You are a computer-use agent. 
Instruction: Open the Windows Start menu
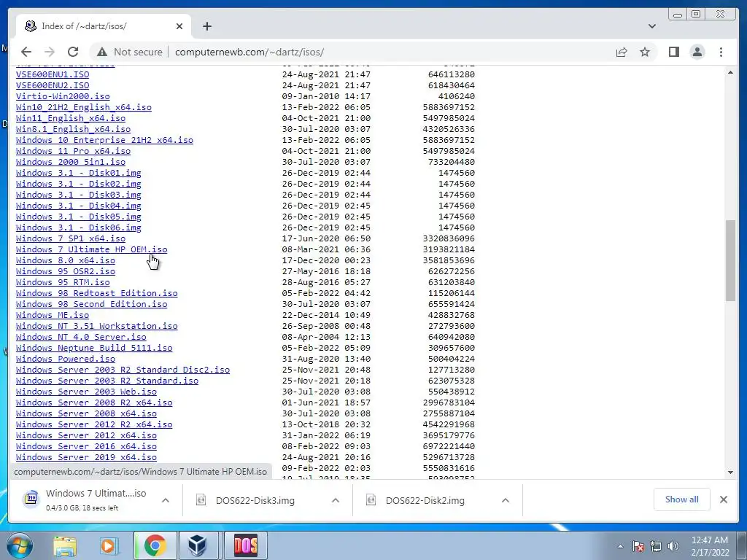click(19, 545)
